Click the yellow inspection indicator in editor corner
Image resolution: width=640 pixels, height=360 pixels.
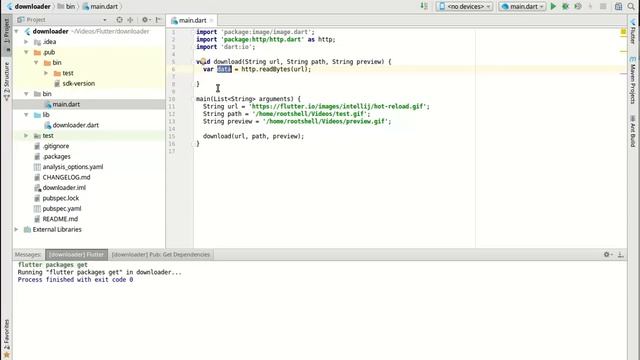point(623,31)
